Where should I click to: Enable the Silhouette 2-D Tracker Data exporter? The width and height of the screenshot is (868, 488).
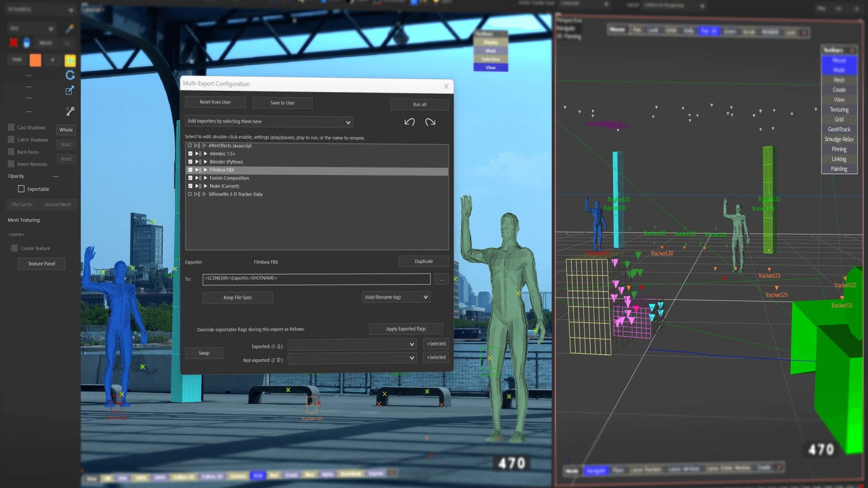pyautogui.click(x=190, y=194)
